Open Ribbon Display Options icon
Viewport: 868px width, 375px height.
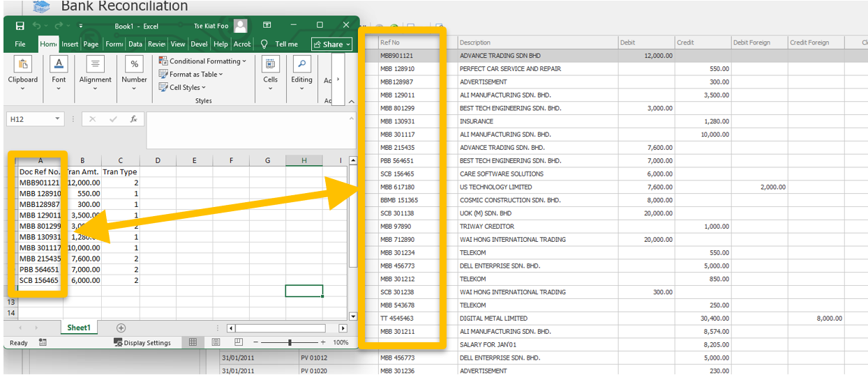click(x=267, y=26)
